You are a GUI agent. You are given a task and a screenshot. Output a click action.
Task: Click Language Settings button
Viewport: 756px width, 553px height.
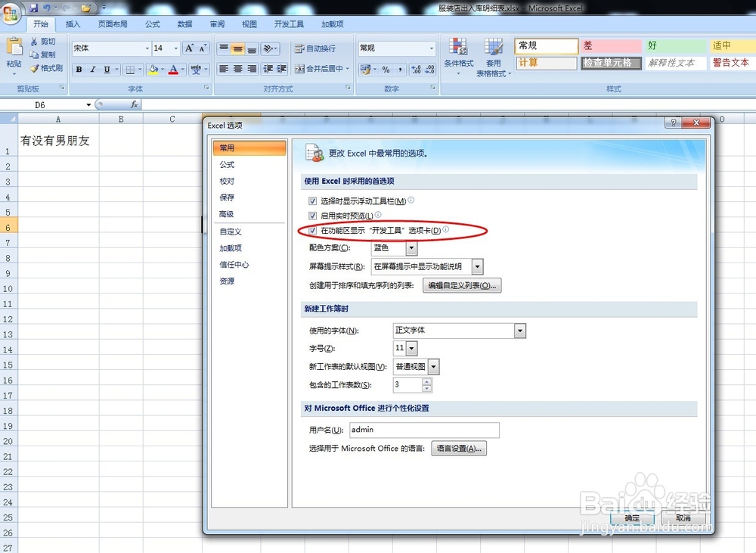point(459,449)
